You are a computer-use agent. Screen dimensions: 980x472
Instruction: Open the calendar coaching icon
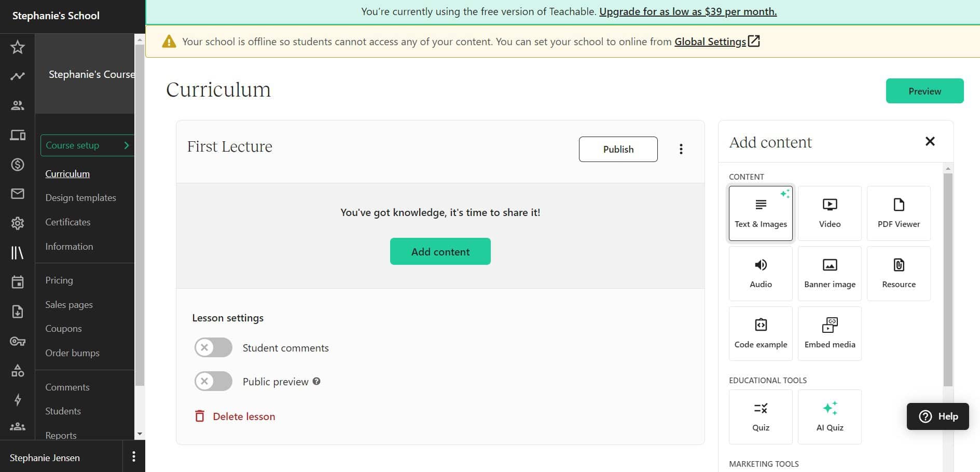point(18,282)
